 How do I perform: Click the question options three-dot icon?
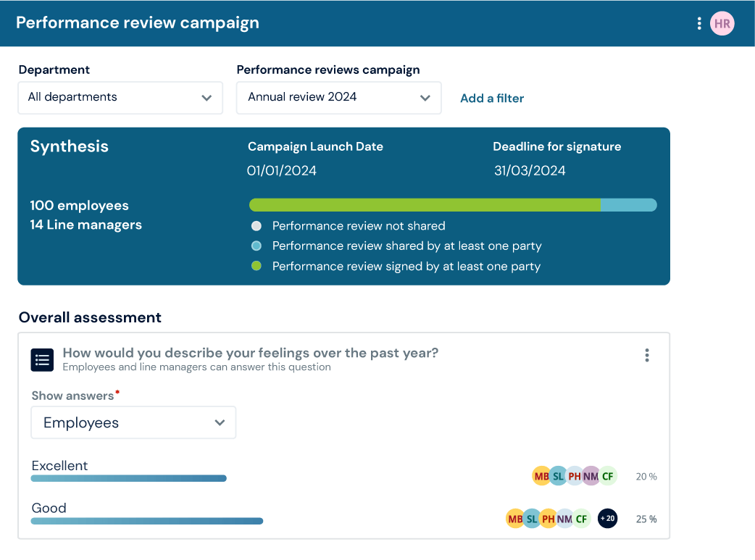point(647,355)
